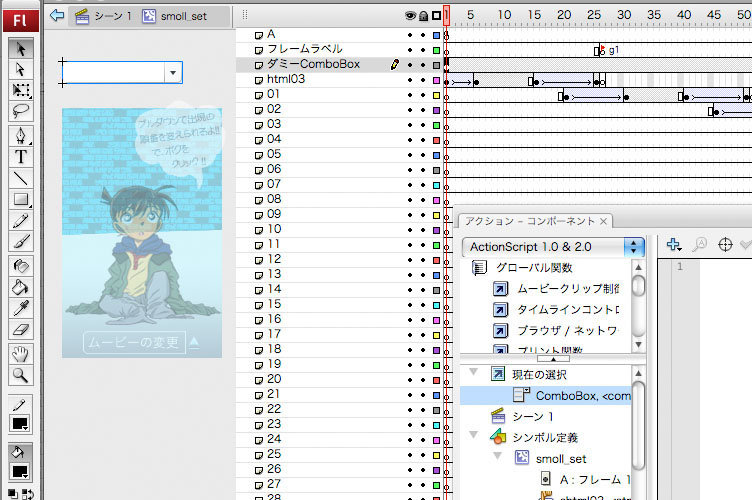Select the Selection (arrow) tool
752x500 pixels.
(x=21, y=49)
